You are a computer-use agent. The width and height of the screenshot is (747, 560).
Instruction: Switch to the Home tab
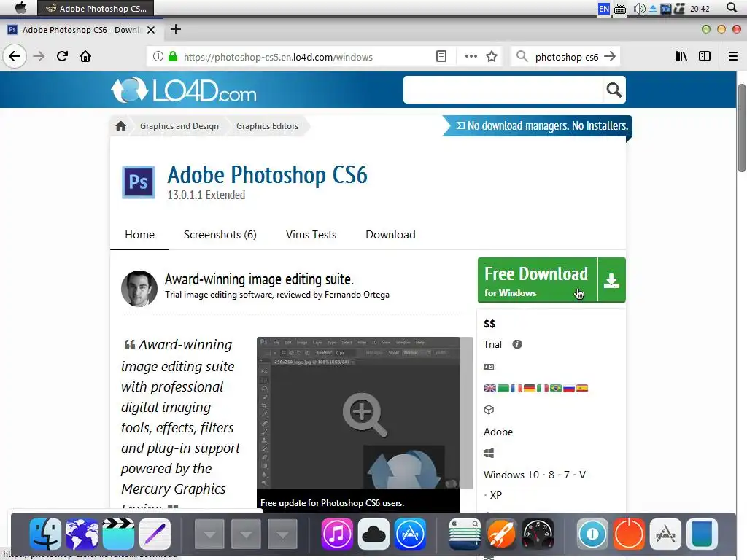tap(139, 235)
